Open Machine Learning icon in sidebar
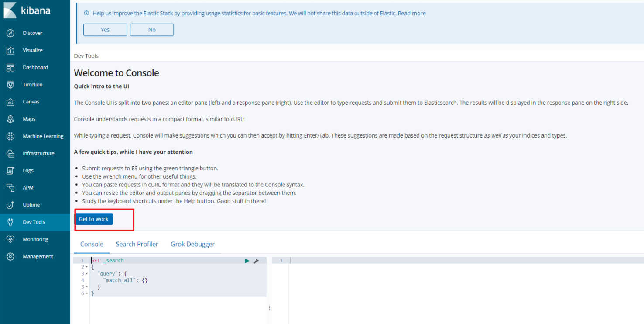 [x=10, y=136]
